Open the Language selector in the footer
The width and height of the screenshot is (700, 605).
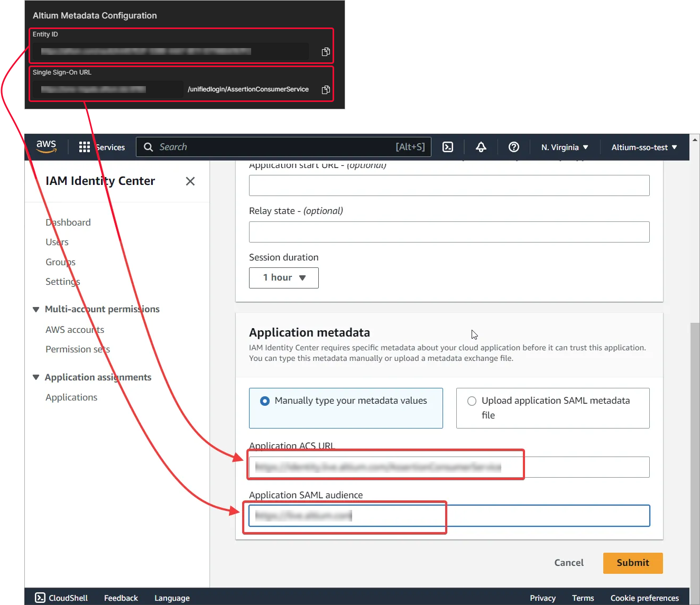[172, 598]
